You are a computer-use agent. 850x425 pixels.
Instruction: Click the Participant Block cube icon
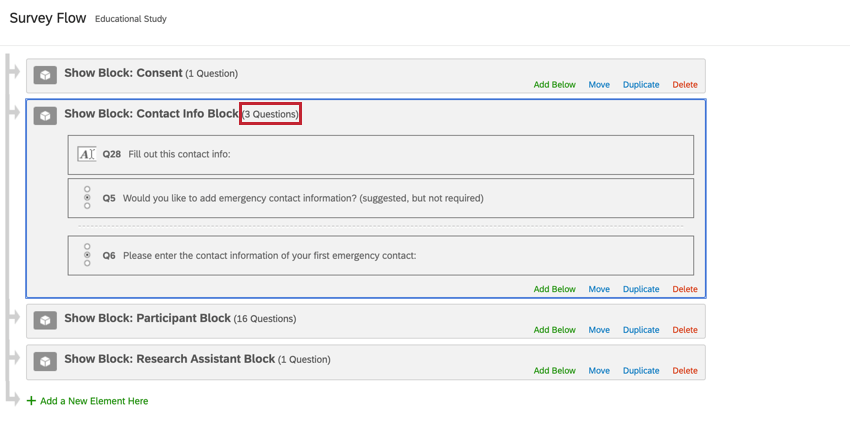point(45,321)
